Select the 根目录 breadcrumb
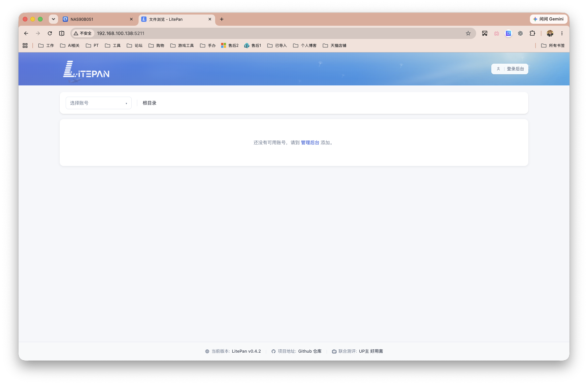The height and width of the screenshot is (385, 588). coord(149,103)
